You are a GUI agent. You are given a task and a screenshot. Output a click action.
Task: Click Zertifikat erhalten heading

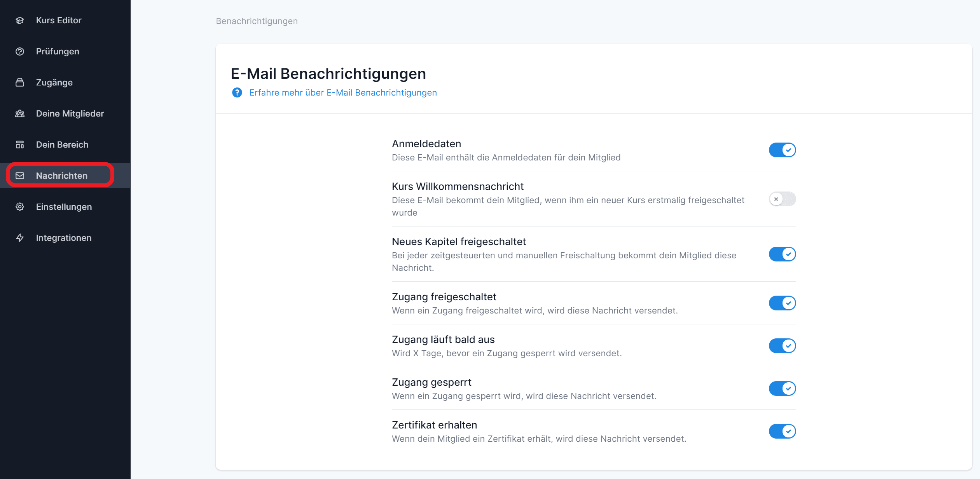[x=434, y=425]
